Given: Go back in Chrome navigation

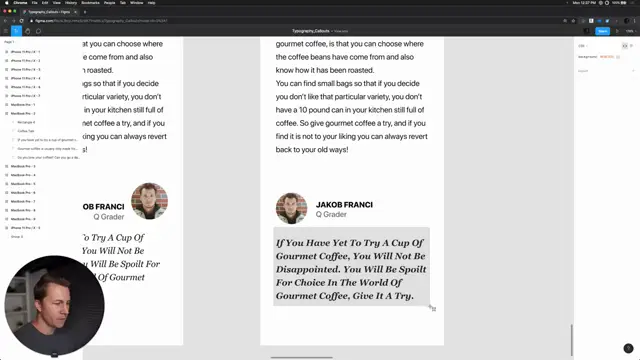Looking at the screenshot, I should [x=5, y=21].
